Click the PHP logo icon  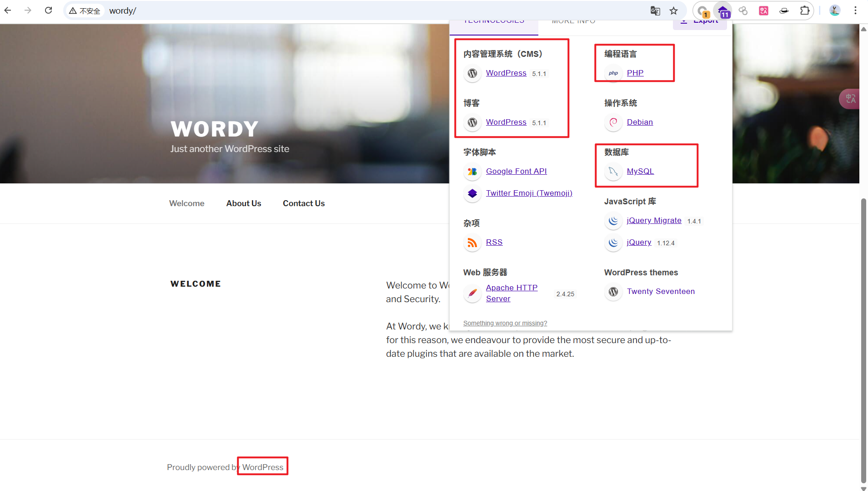(613, 73)
